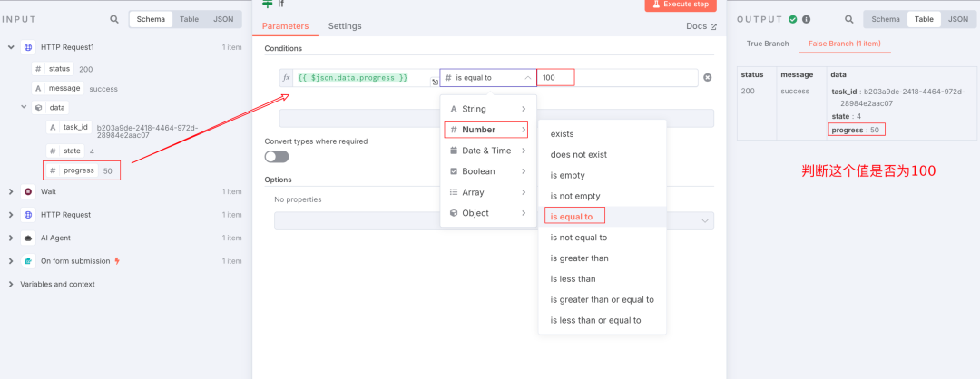The width and height of the screenshot is (980, 379).
Task: Click the HTTP Request1 globe icon
Action: (x=27, y=47)
